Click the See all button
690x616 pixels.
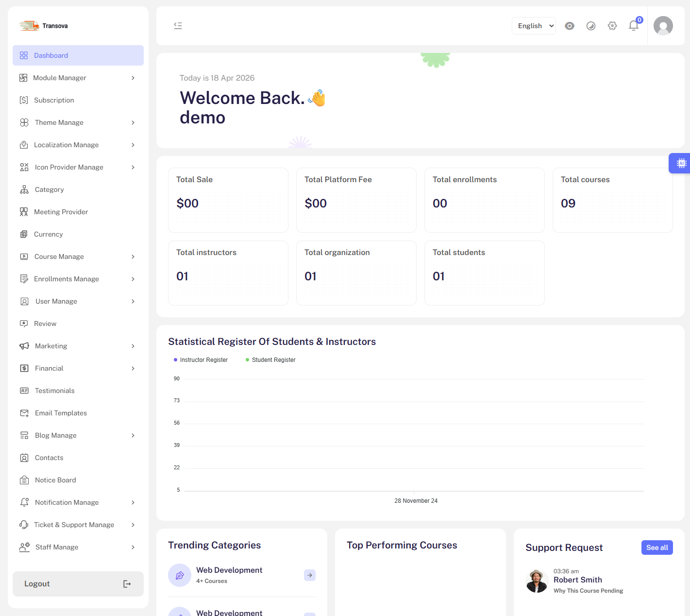(x=657, y=548)
